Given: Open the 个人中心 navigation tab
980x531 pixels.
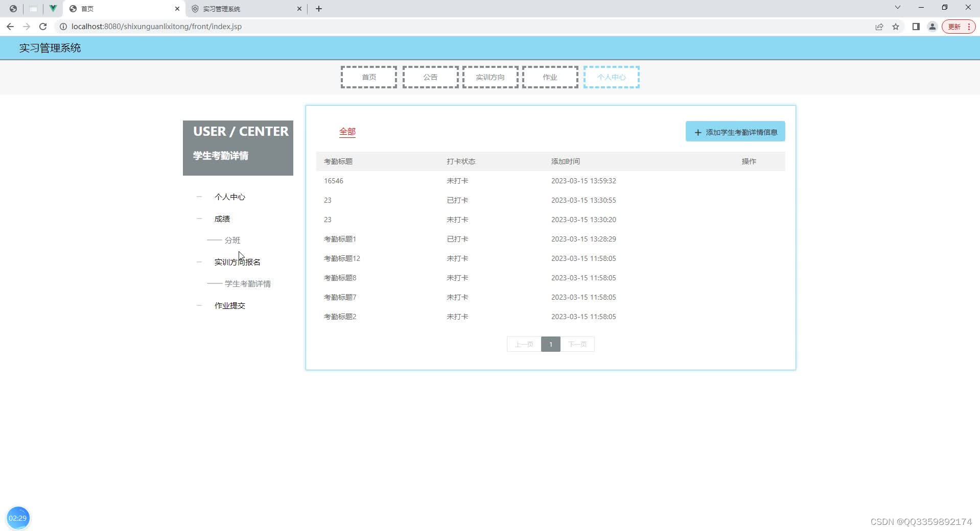Looking at the screenshot, I should click(611, 77).
